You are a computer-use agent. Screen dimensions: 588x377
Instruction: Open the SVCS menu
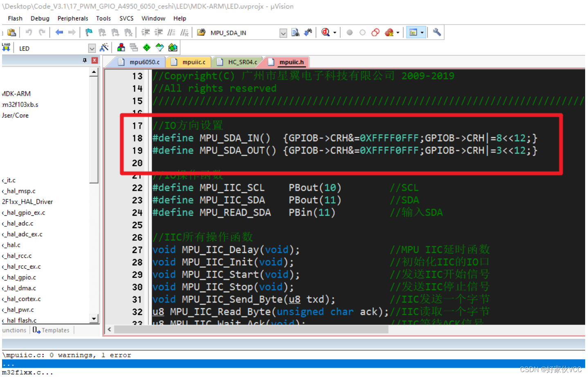126,18
